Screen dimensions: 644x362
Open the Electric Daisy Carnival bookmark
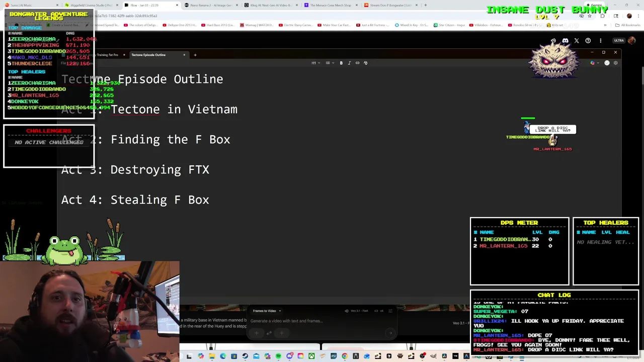[296, 25]
